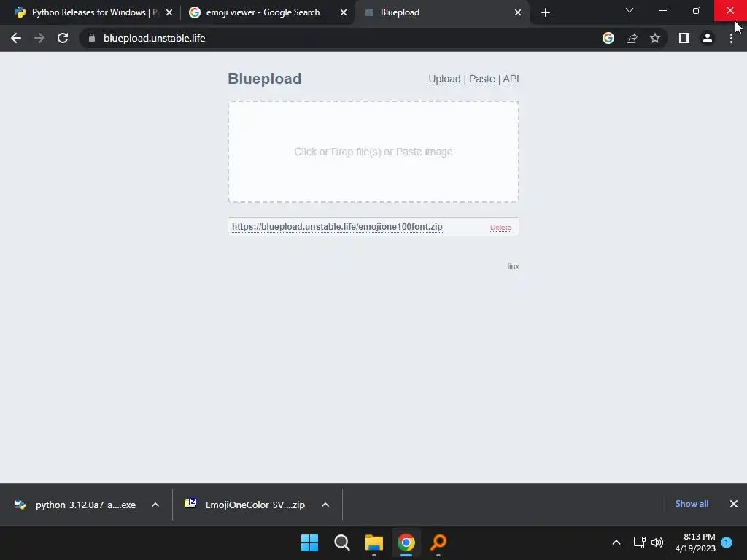
Task: View site lock information icon
Action: pos(92,38)
